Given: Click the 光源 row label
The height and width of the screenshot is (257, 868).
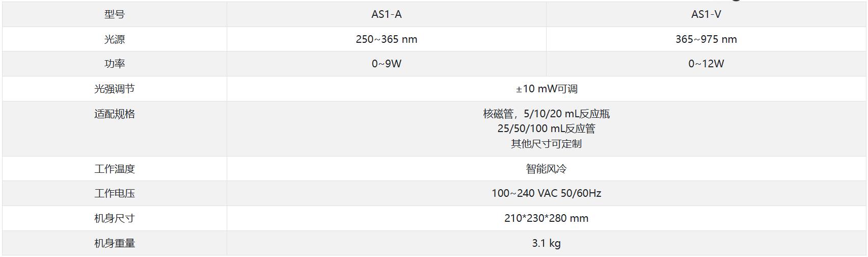Looking at the screenshot, I should (115, 39).
